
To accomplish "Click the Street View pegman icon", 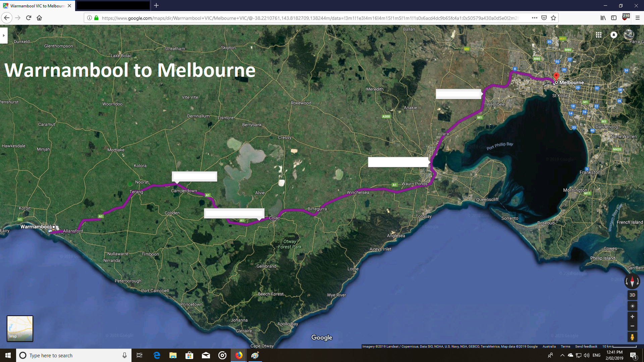I will coord(632,337).
